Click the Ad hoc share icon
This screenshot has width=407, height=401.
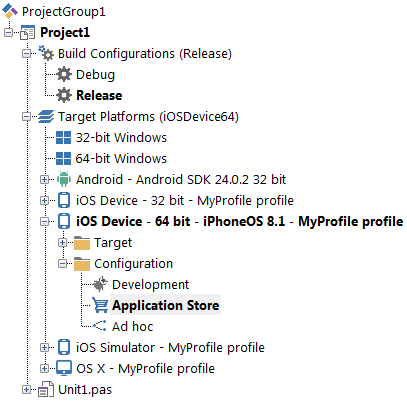click(99, 326)
